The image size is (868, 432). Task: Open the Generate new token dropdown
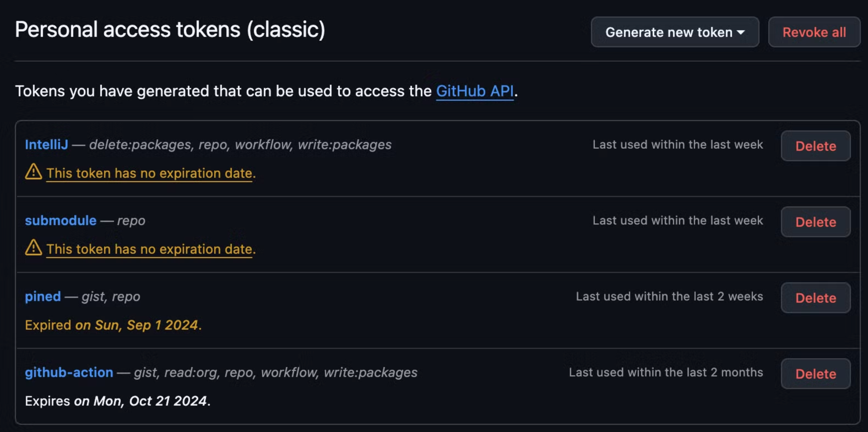click(675, 32)
